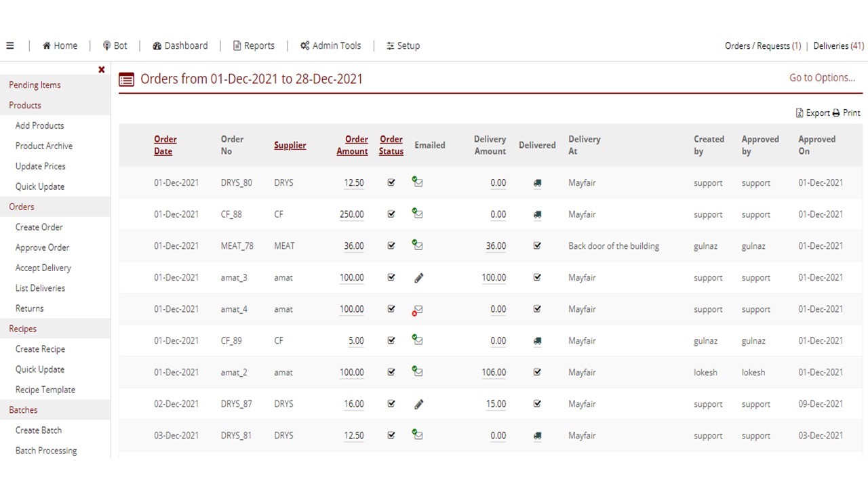This screenshot has height=488, width=868.
Task: Click emailed icon for DRYS_80 order
Action: 418,182
